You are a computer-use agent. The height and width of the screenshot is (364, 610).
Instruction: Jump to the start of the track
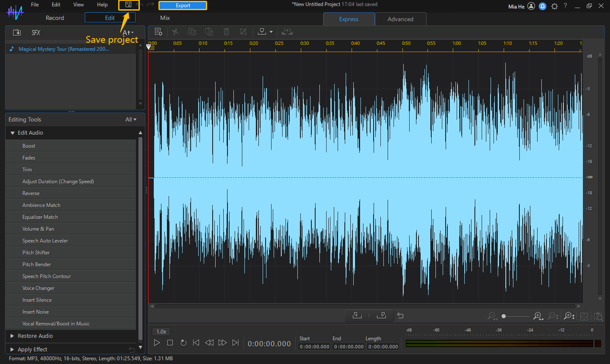tap(196, 343)
